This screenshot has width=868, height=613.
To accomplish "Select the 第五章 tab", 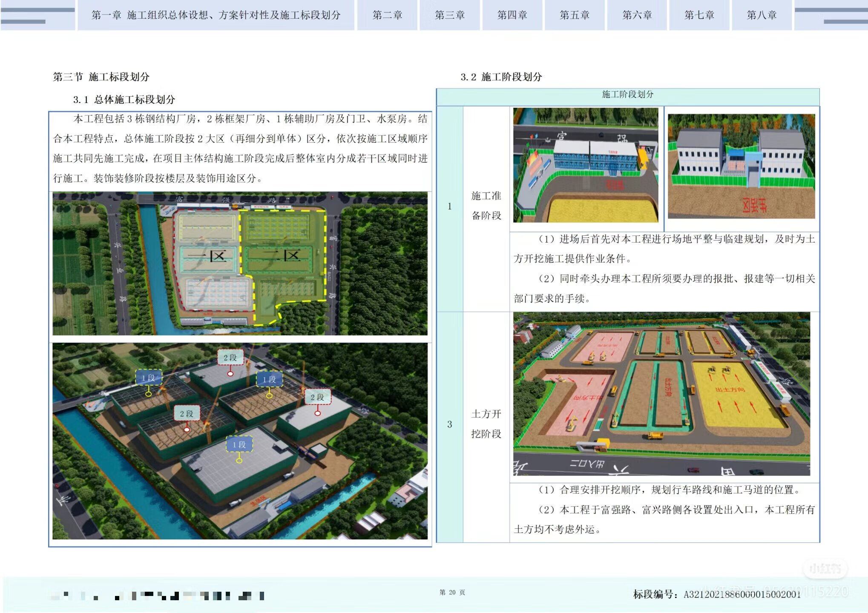I will pos(574,15).
